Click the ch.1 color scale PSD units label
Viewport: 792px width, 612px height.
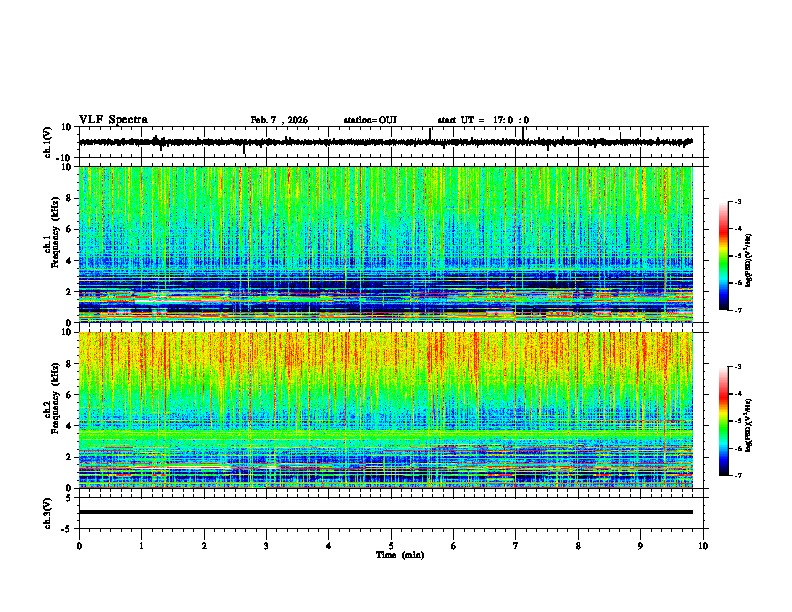coord(749,260)
